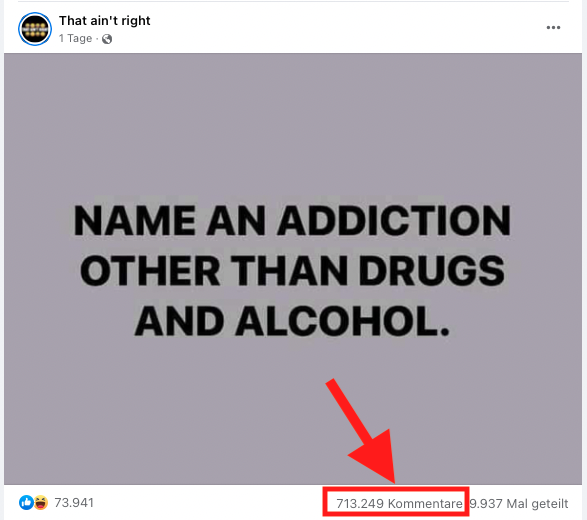Open the That ain't right profile picture
The image size is (587, 520).
[35, 29]
